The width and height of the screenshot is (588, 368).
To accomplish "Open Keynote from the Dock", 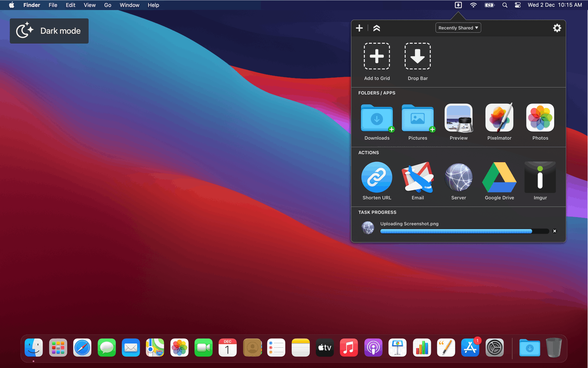I will click(x=398, y=348).
